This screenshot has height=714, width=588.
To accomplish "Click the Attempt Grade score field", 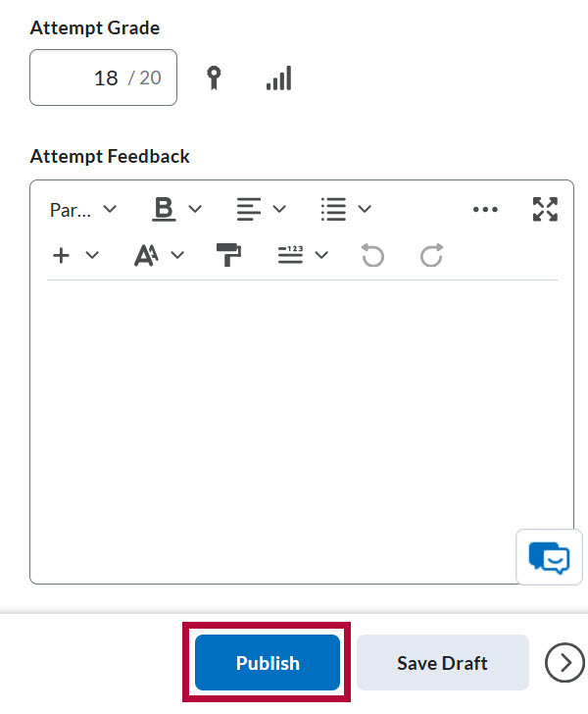I will (x=103, y=77).
